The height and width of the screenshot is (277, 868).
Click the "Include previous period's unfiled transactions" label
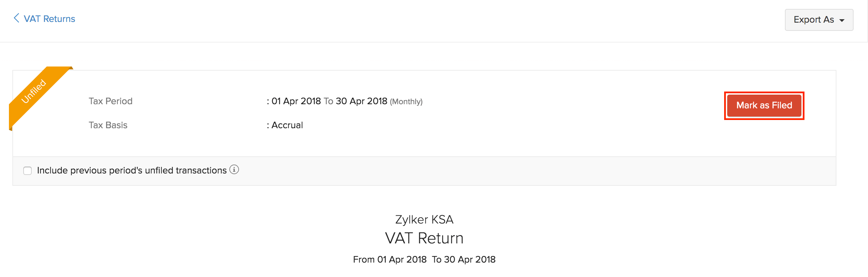[x=132, y=171]
